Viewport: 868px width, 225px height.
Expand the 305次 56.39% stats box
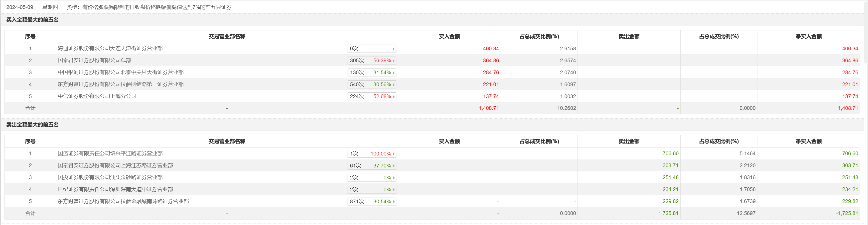coord(372,61)
